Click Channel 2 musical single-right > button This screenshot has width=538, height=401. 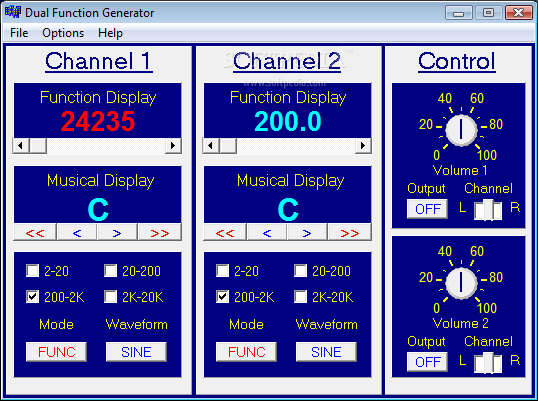(x=307, y=233)
